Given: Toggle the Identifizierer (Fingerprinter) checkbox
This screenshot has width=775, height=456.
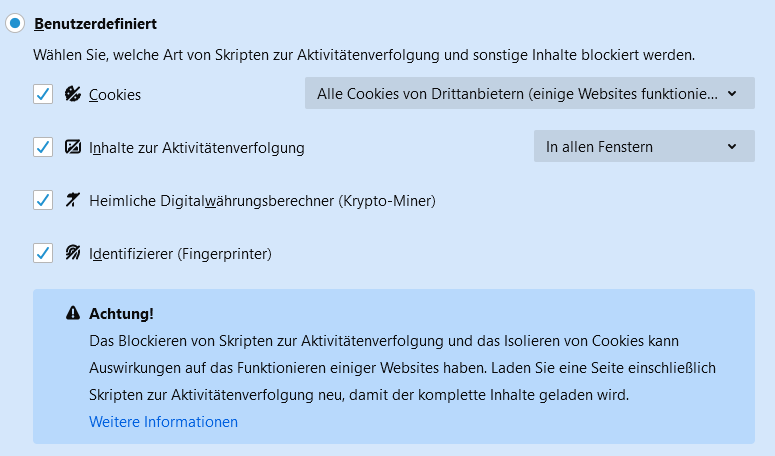Looking at the screenshot, I should tap(43, 253).
